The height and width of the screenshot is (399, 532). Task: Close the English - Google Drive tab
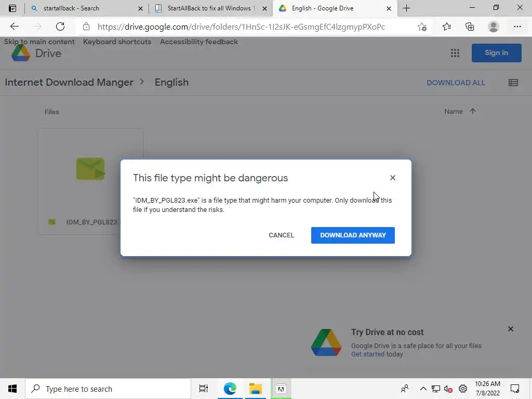click(389, 8)
